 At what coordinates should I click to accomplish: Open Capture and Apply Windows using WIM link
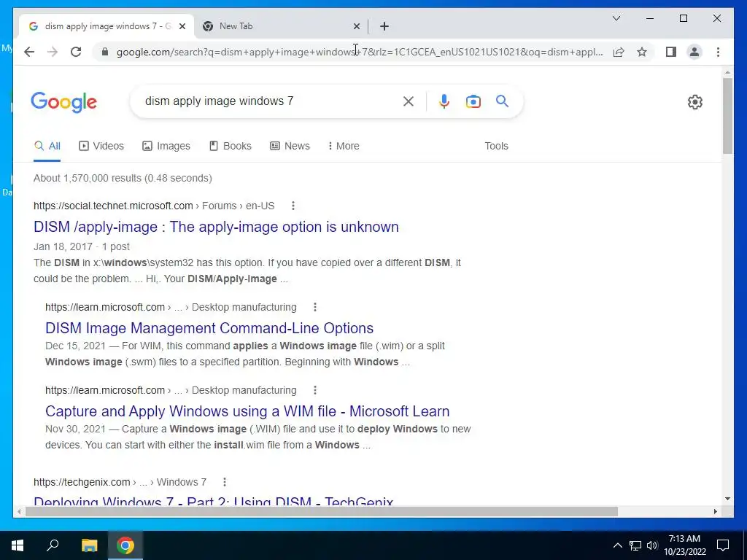[x=247, y=411]
